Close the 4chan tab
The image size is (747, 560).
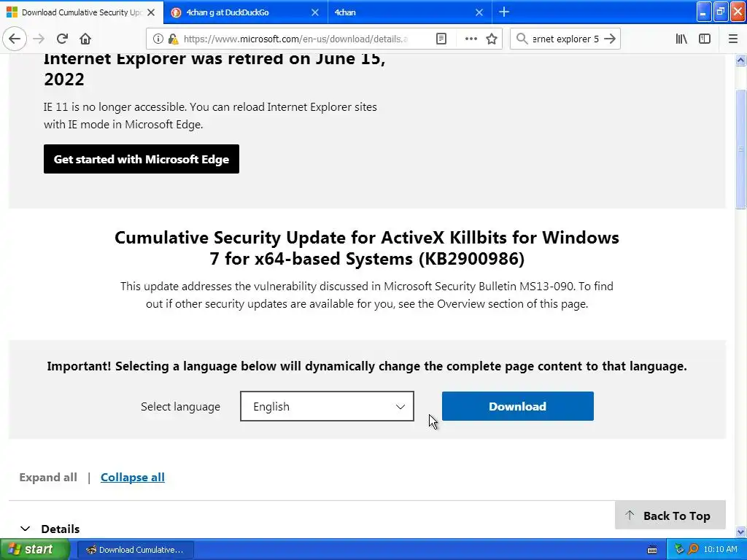click(x=479, y=12)
